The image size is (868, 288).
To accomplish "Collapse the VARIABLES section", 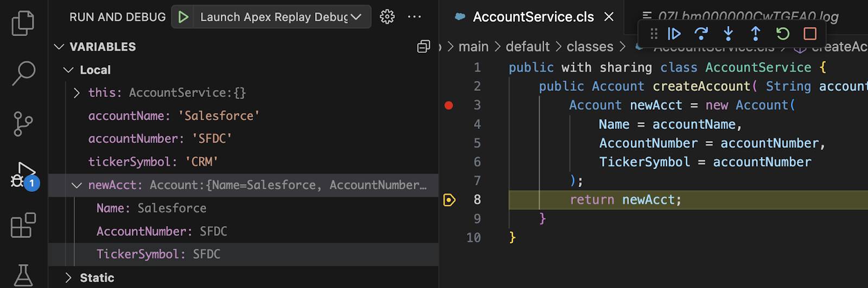I will point(59,47).
